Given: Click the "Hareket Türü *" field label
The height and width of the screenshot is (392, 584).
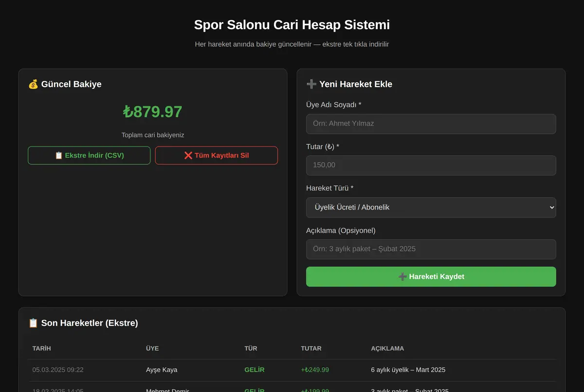Looking at the screenshot, I should (330, 188).
